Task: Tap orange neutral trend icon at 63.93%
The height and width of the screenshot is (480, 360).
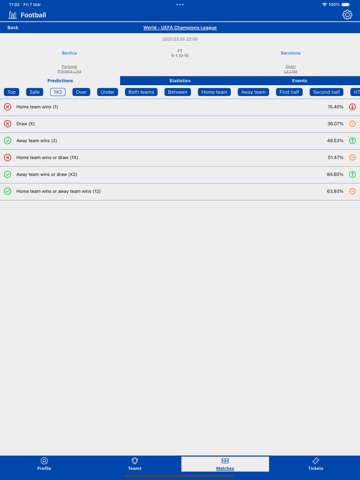Action: pyautogui.click(x=352, y=191)
